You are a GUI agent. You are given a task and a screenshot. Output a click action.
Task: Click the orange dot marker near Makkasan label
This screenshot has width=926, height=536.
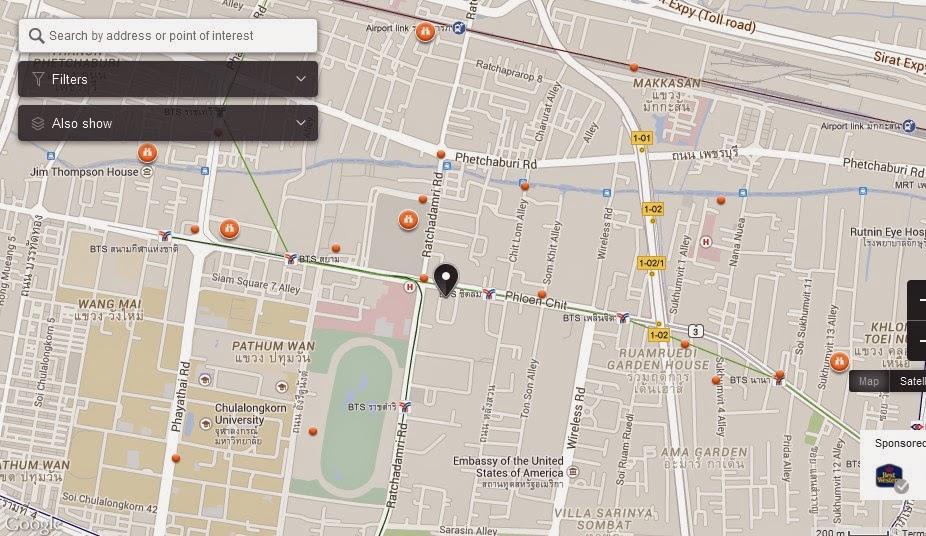(634, 67)
